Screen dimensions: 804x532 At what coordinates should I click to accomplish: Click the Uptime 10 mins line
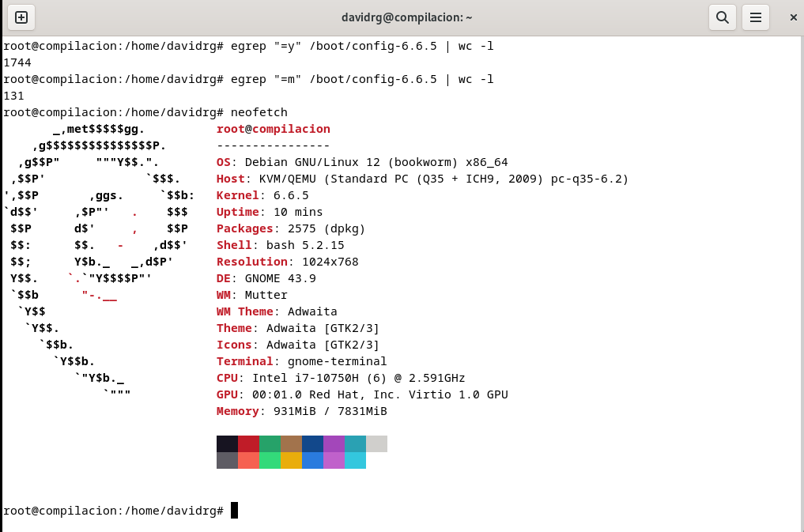(x=270, y=212)
